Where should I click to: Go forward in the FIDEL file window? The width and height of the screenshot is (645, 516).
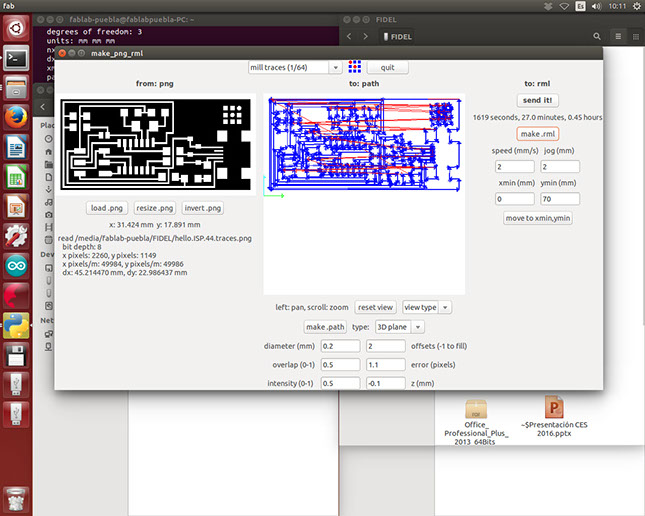(x=365, y=37)
